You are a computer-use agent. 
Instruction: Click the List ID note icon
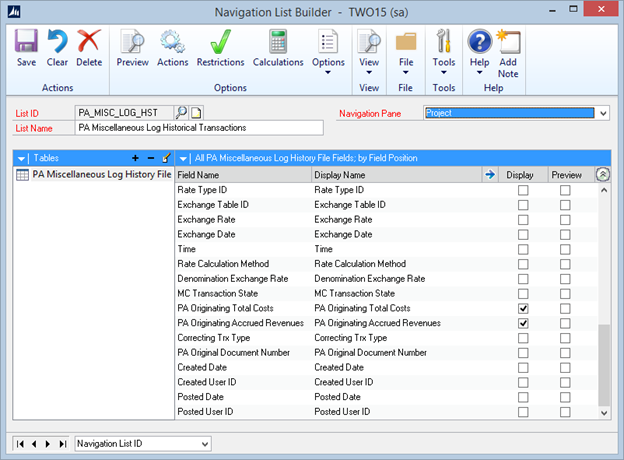click(x=196, y=113)
